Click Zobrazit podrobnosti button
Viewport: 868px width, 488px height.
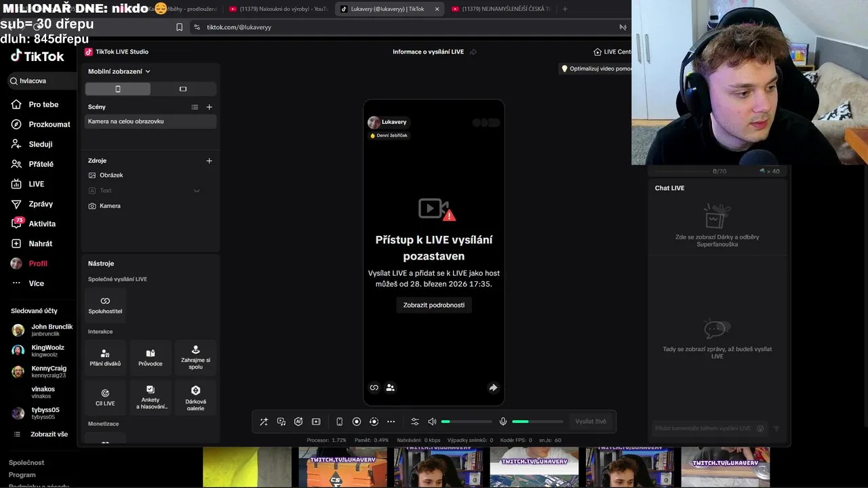tap(434, 305)
